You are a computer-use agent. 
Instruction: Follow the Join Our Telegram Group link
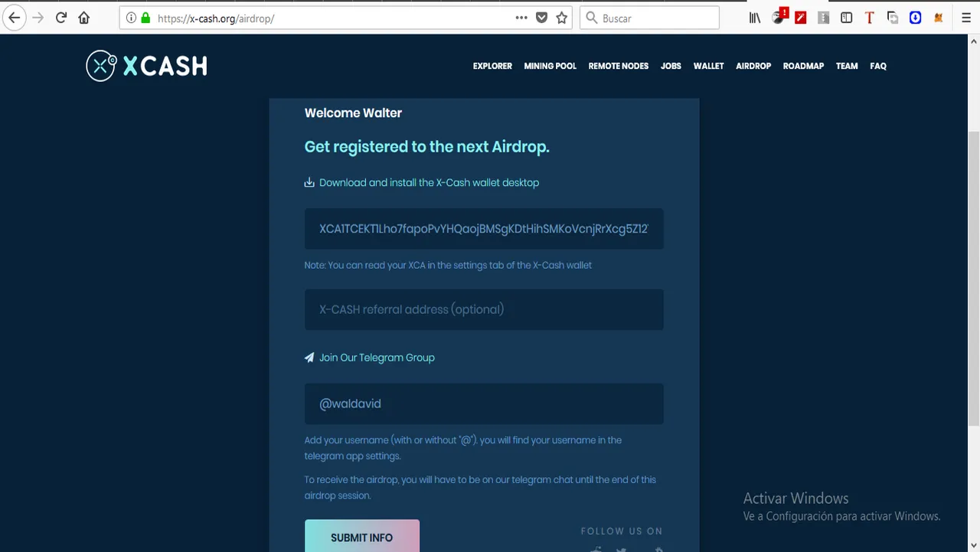(x=377, y=358)
